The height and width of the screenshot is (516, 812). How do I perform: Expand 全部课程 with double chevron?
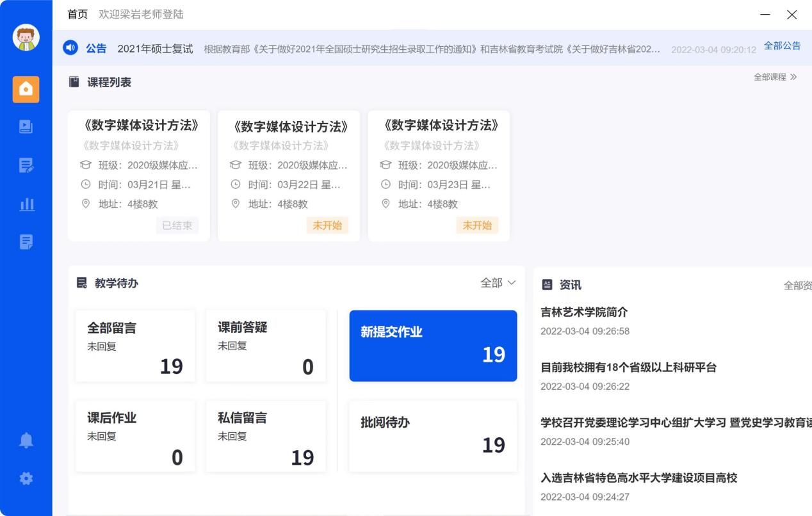coord(775,77)
